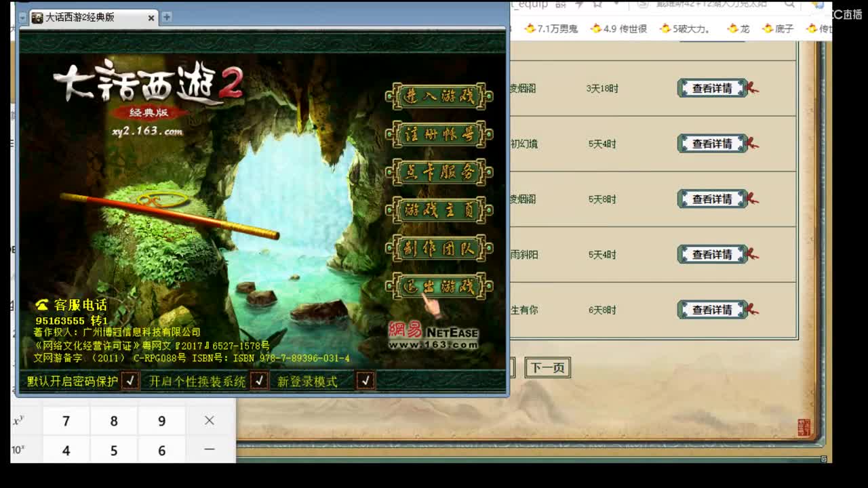The height and width of the screenshot is (488, 868).
Task: Open the 游戏主页 game homepage button
Action: (x=439, y=210)
